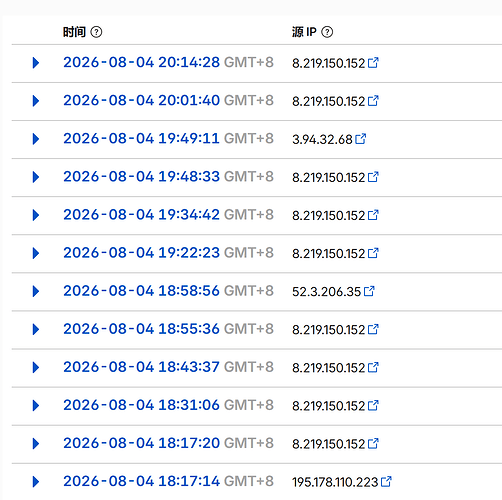Select source IP 195.178.110.223
The height and width of the screenshot is (500, 502).
point(335,482)
